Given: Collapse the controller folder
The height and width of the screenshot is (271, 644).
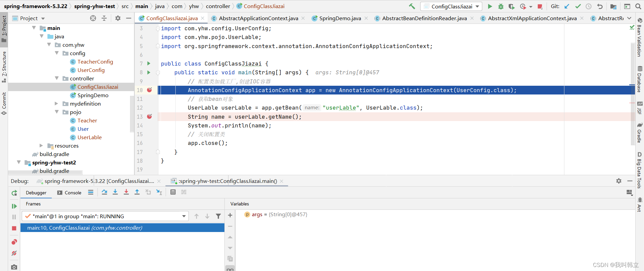Looking at the screenshot, I should [56, 78].
